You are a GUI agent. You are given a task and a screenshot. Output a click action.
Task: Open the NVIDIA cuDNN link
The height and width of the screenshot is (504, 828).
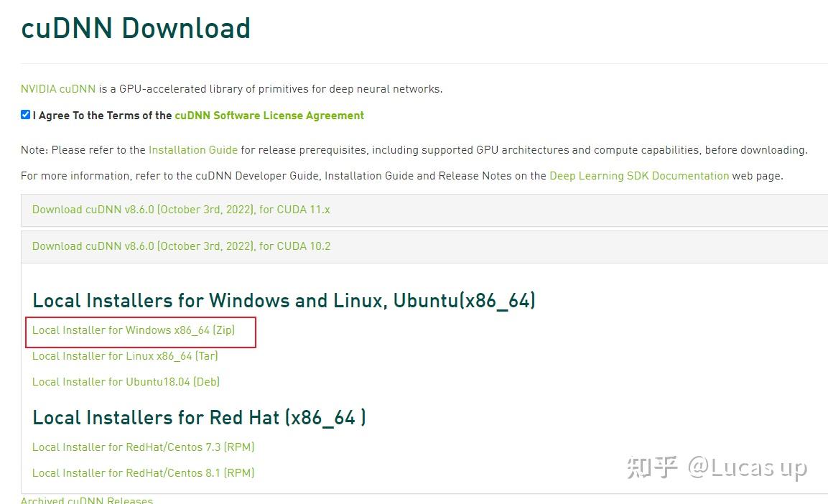tap(57, 88)
